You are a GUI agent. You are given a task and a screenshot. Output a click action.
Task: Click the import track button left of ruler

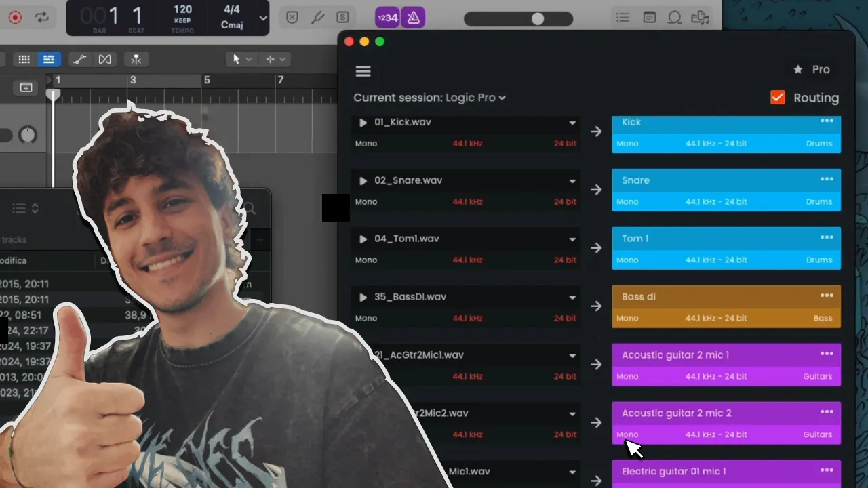(x=26, y=87)
